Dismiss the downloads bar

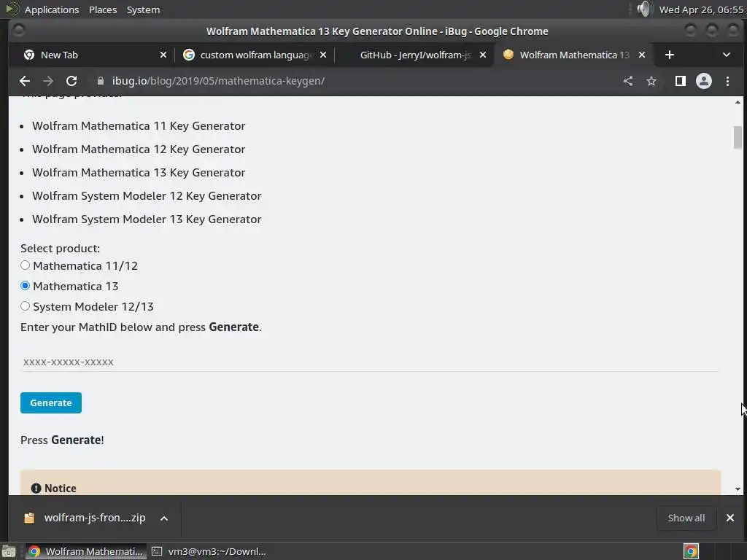click(x=729, y=518)
